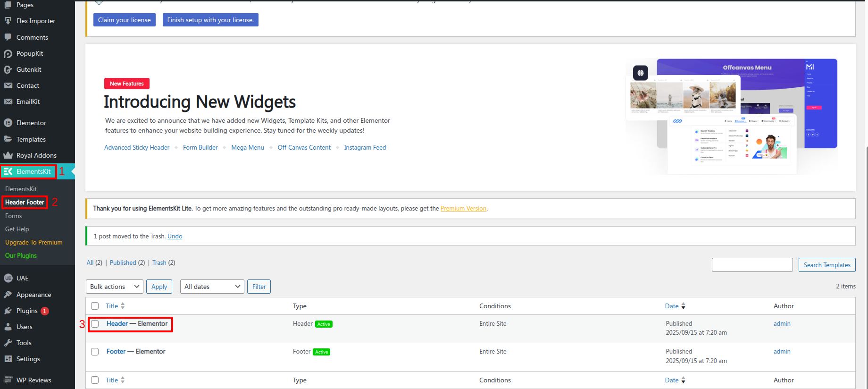Switch to the Trash (2) view
The width and height of the screenshot is (868, 389).
pos(159,262)
